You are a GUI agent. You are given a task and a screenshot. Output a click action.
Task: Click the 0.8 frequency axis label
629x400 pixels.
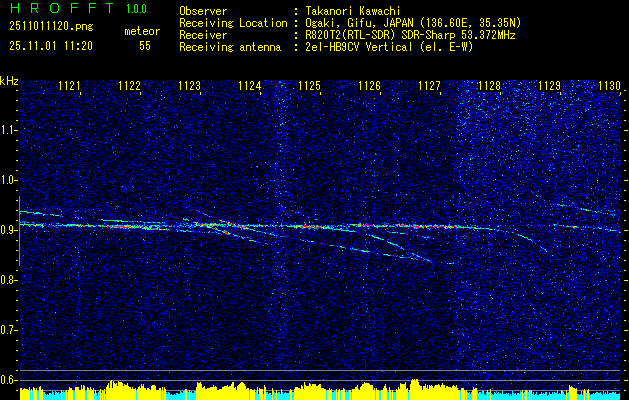click(8, 280)
